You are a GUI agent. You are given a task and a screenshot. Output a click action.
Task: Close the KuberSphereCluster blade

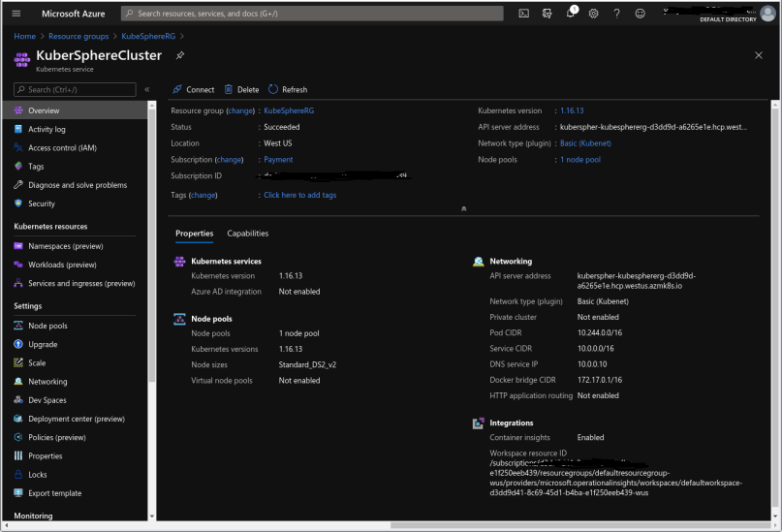(758, 55)
